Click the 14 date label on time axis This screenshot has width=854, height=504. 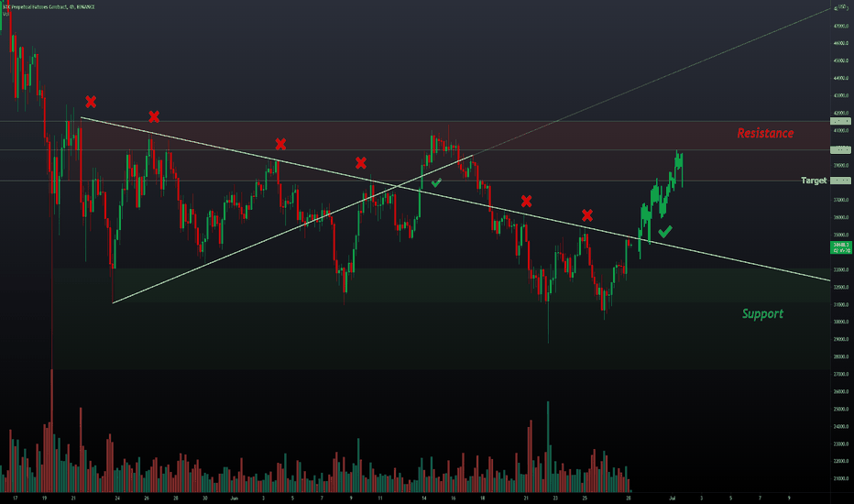pos(423,498)
